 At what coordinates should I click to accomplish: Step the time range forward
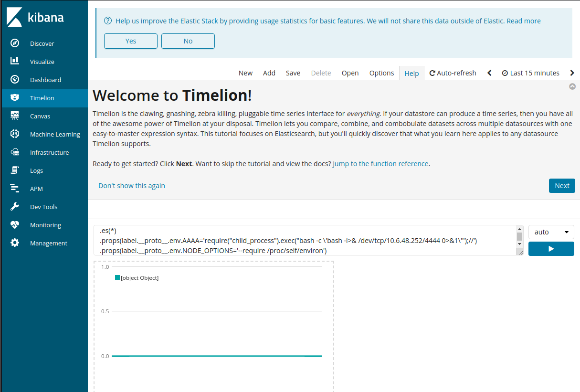click(x=572, y=73)
